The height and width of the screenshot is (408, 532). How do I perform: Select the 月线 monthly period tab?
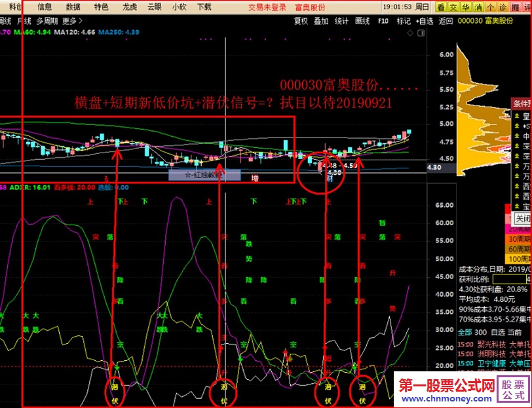click(24, 22)
